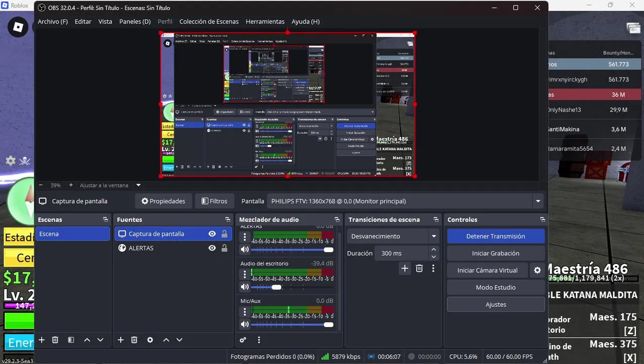This screenshot has width=644, height=364.
Task: Mute the Mic/Aux speaker
Action: [x=245, y=324]
